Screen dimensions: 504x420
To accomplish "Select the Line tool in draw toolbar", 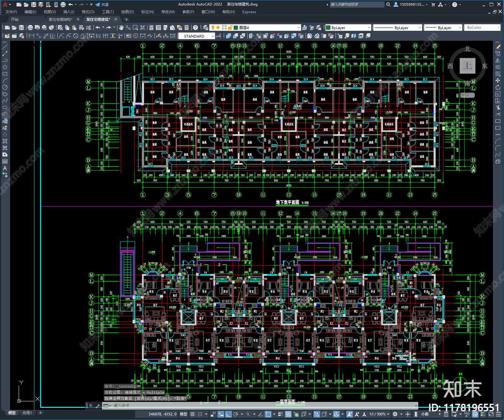I will tap(5, 47).
